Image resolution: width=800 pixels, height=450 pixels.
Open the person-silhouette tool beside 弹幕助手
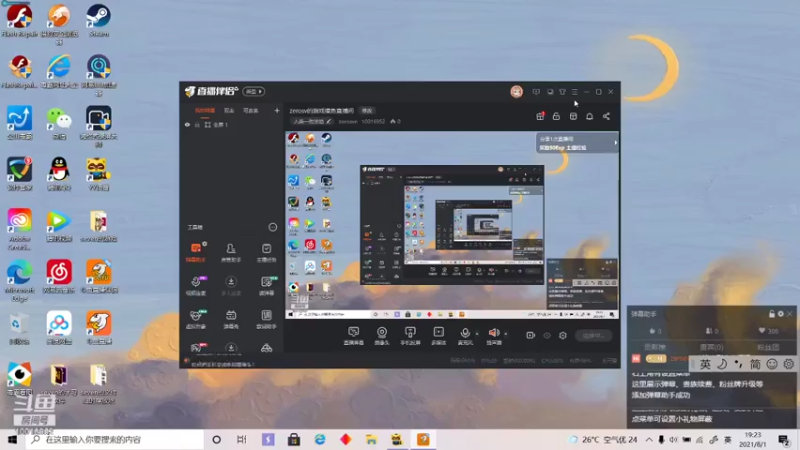click(231, 252)
